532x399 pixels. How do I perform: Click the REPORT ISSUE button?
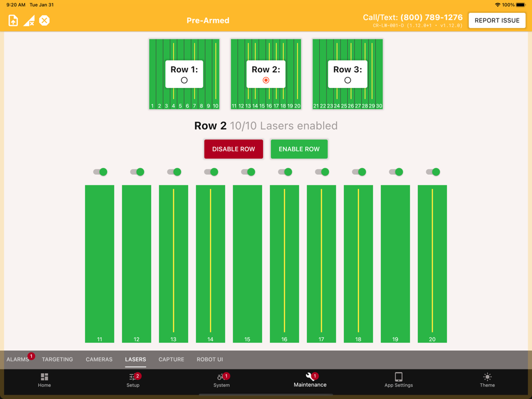[497, 20]
